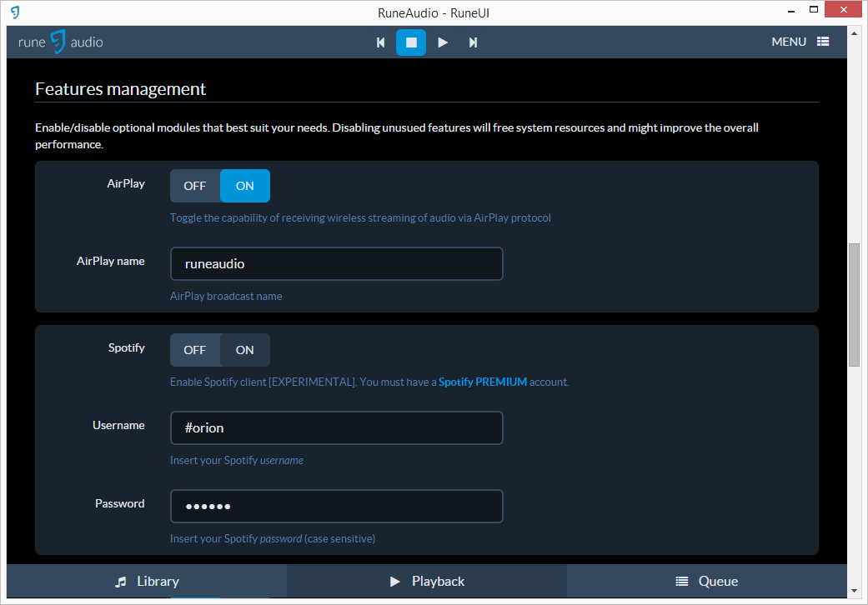
Task: Click the RuneAudio logo in header
Action: point(60,42)
